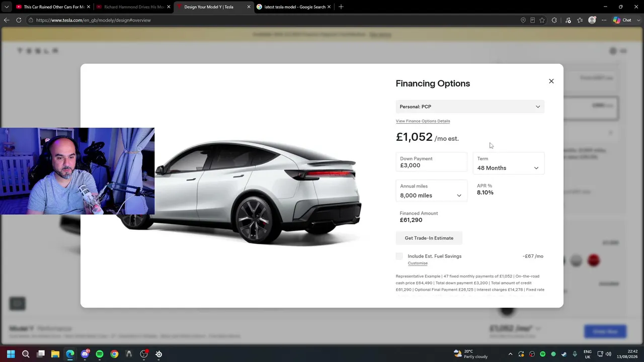Click the Tesla logo on the page

click(38, 51)
